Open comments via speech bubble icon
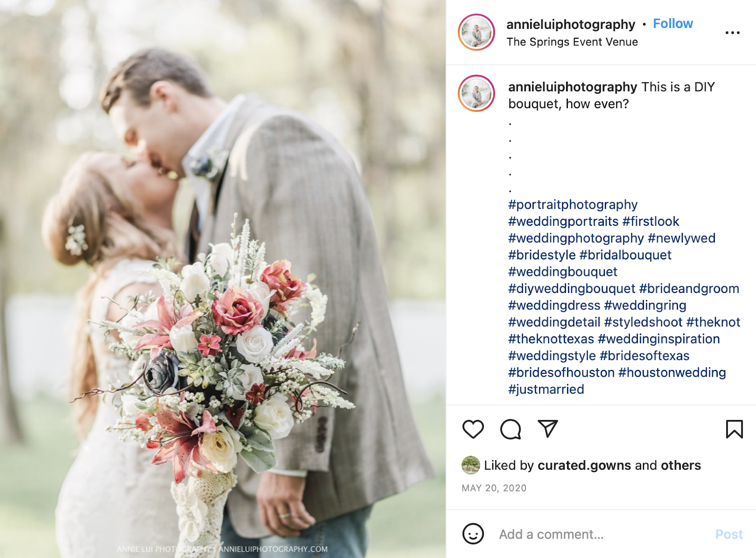Image resolution: width=756 pixels, height=558 pixels. tap(510, 429)
